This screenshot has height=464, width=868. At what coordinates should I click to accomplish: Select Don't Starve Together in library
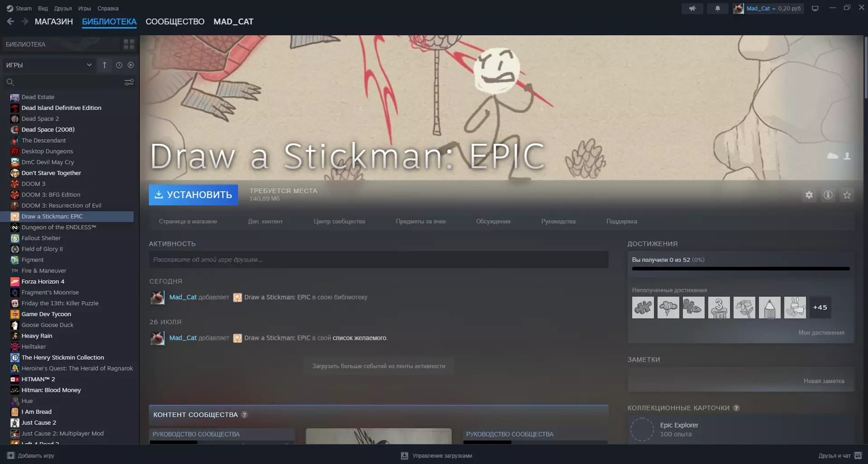(51, 173)
